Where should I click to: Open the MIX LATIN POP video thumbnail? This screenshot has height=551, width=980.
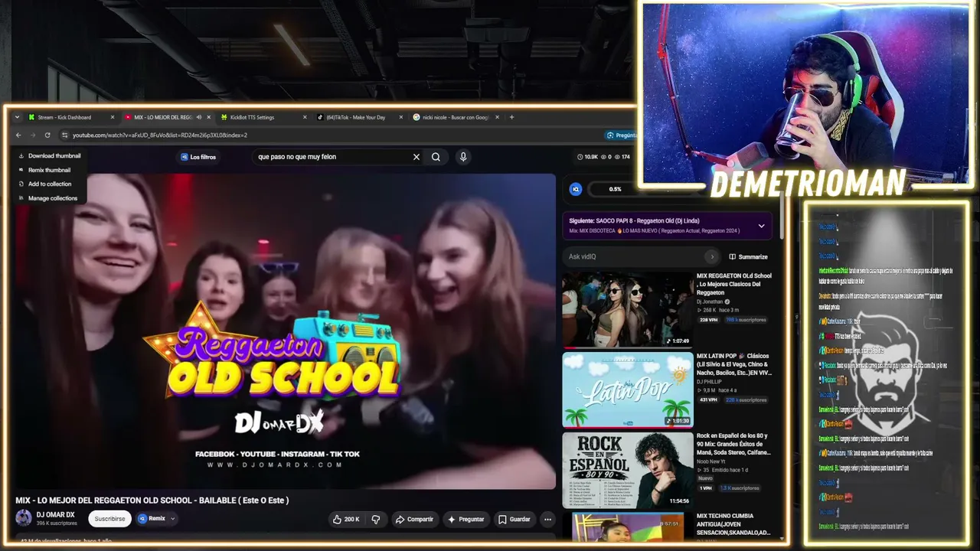click(x=628, y=390)
